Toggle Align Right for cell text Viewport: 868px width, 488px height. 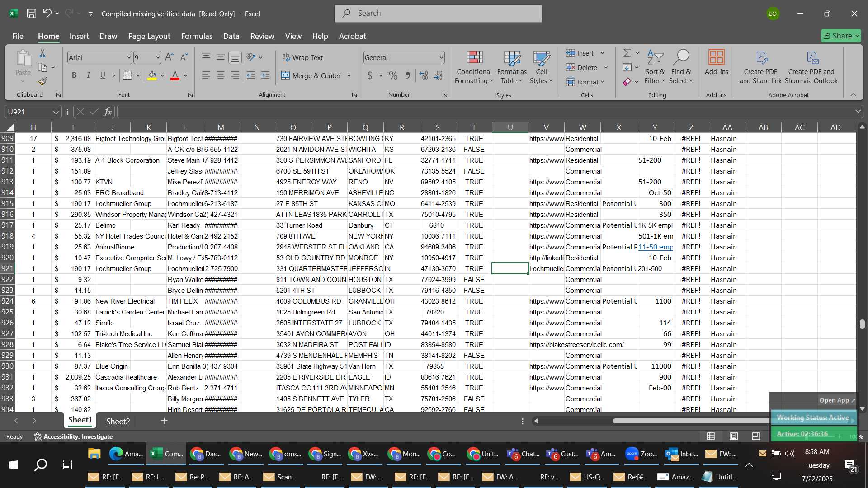[x=235, y=75]
